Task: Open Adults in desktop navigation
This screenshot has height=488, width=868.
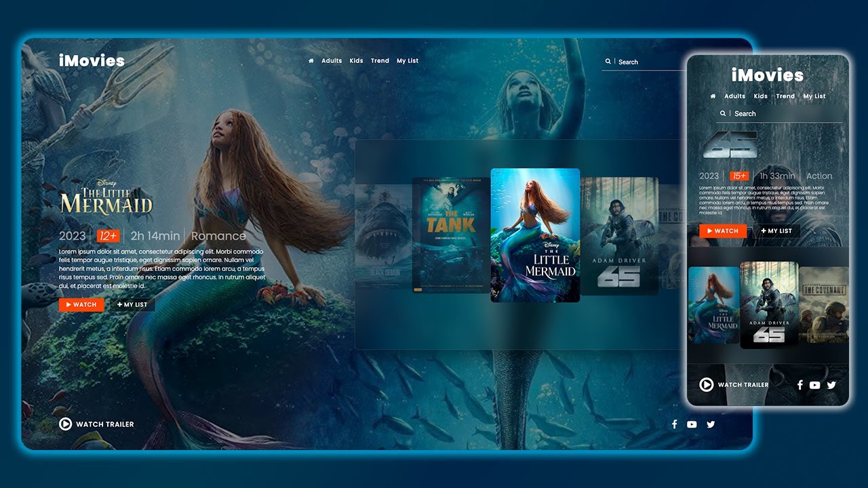Action: click(332, 61)
